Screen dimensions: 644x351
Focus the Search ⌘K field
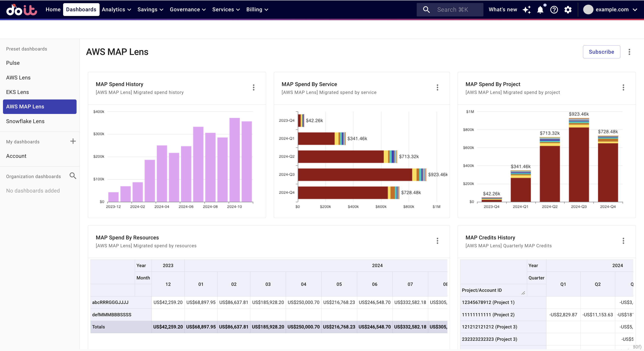tap(450, 10)
